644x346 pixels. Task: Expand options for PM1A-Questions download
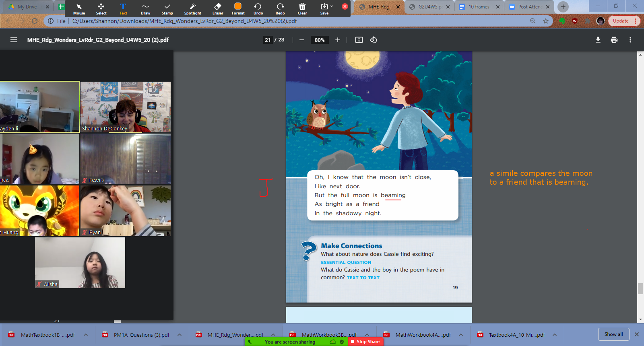(180, 335)
